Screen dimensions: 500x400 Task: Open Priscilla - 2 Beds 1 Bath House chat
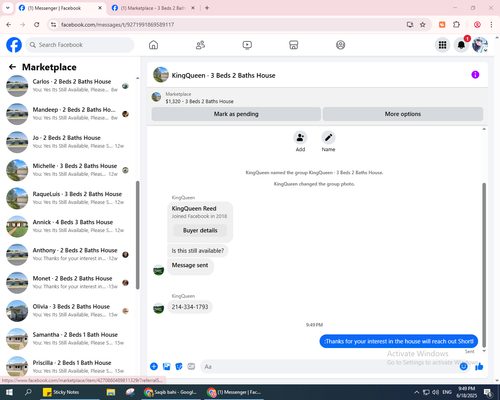[x=68, y=367]
